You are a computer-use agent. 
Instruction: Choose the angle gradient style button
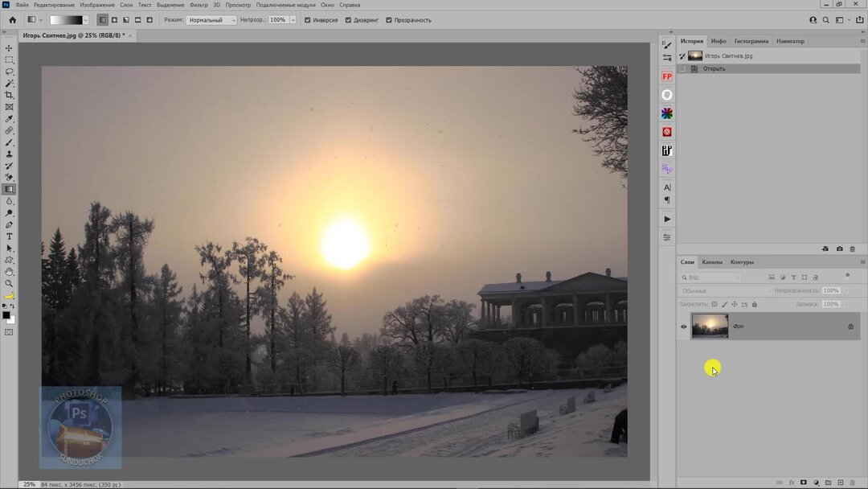[x=126, y=20]
